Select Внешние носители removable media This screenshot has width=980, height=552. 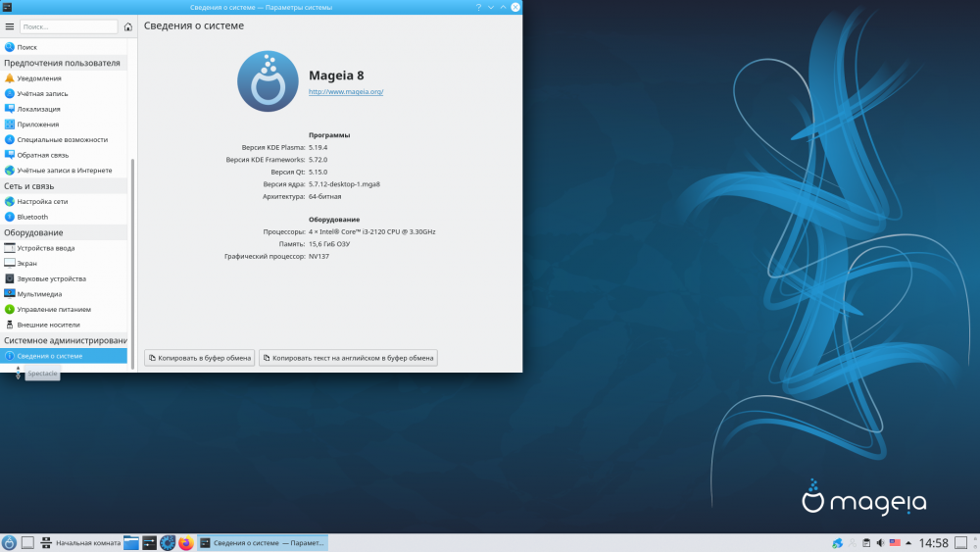point(64,325)
